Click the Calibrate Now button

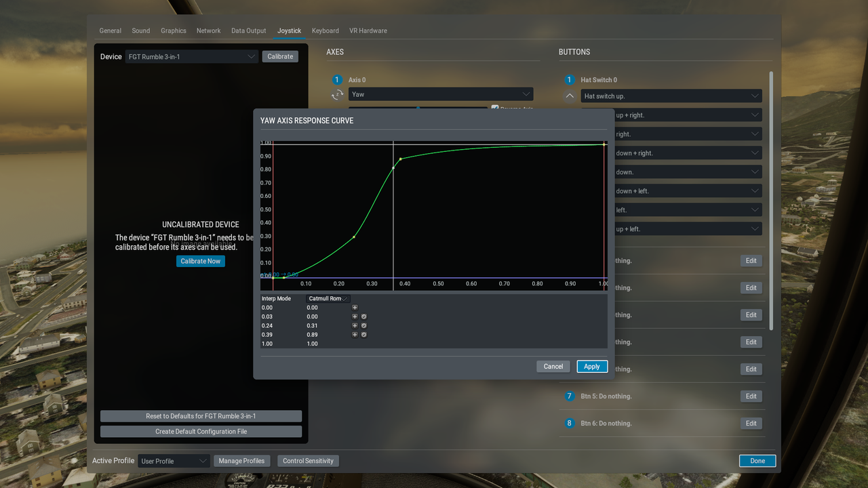[200, 261]
